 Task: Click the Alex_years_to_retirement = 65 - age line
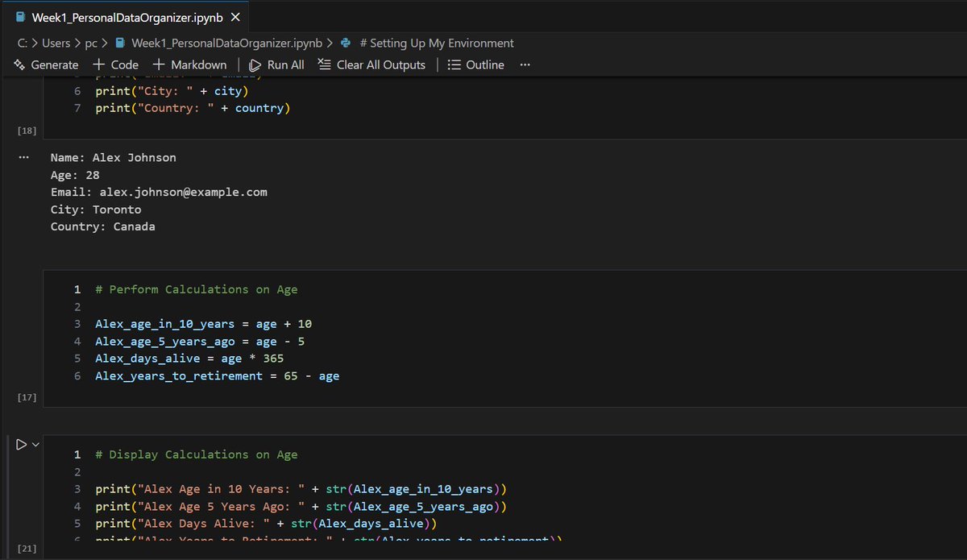click(217, 376)
